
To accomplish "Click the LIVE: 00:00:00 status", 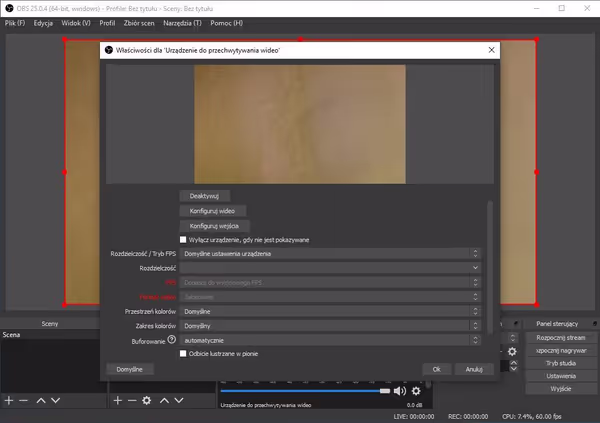I will (x=414, y=416).
